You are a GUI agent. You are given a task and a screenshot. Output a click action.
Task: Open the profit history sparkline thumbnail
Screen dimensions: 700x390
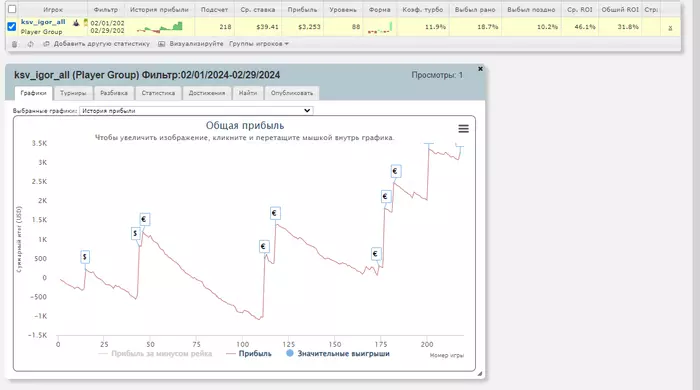tap(159, 27)
